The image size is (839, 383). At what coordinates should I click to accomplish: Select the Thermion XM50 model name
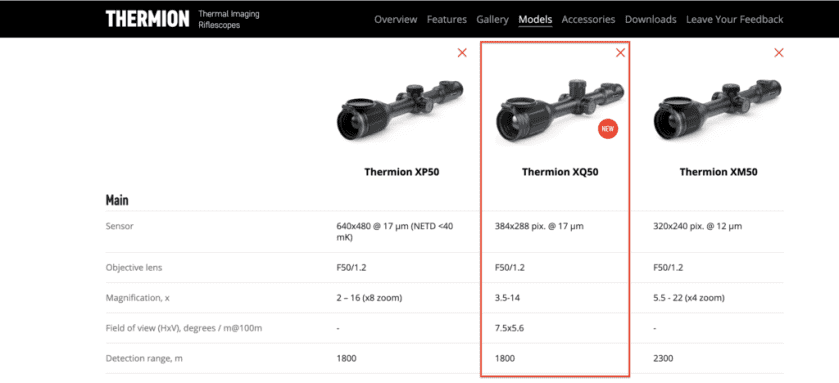pos(719,172)
